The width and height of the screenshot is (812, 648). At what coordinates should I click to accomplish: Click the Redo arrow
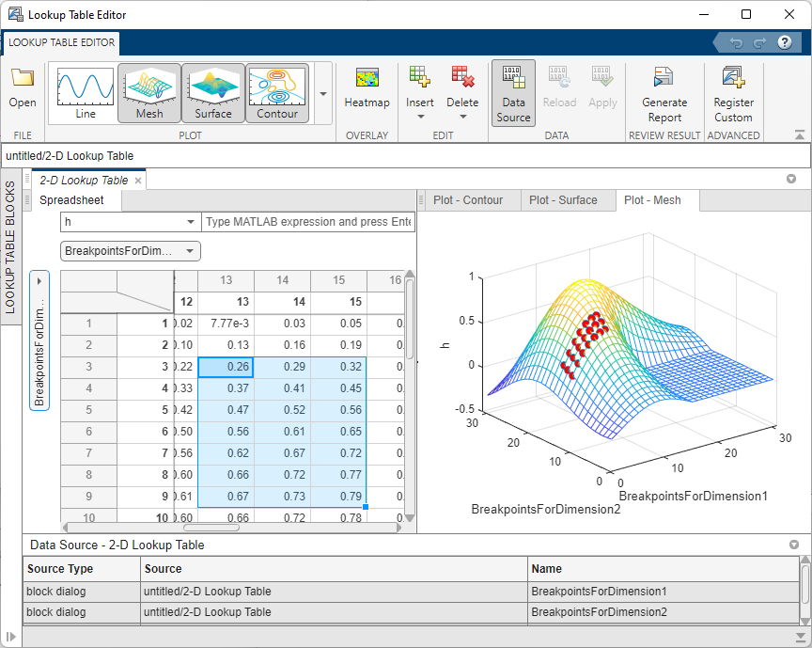point(759,43)
